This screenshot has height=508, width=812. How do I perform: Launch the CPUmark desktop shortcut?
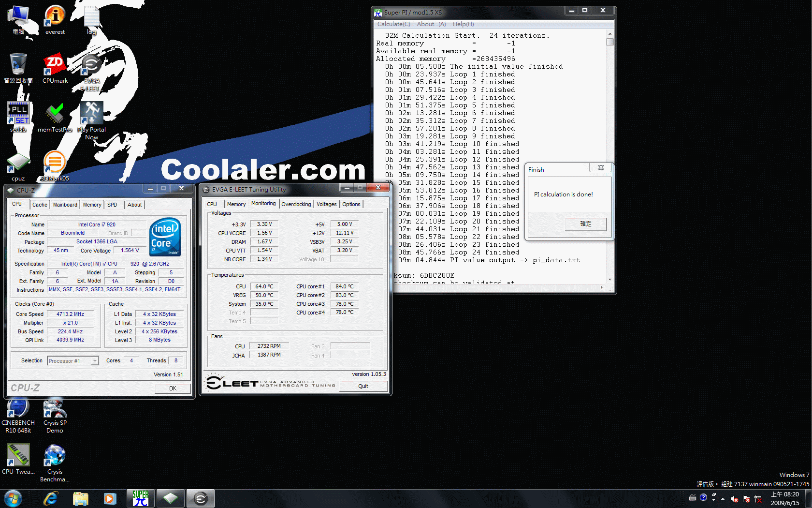(55, 69)
